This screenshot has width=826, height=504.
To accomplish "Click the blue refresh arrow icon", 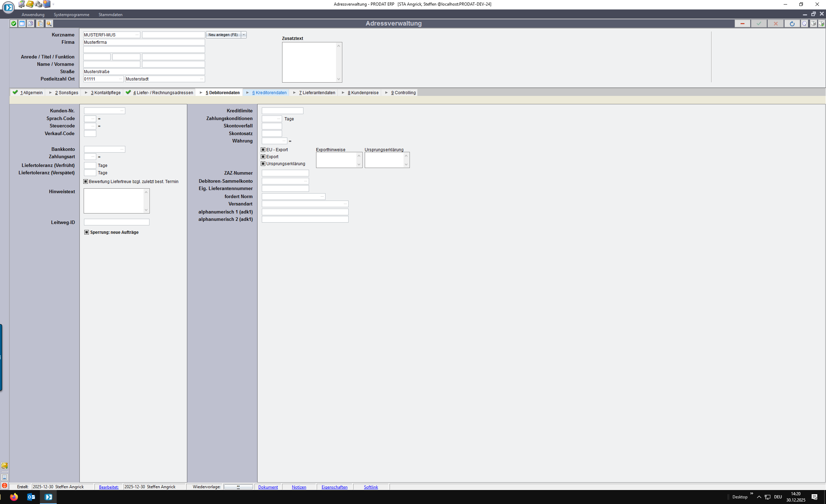I will 792,23.
